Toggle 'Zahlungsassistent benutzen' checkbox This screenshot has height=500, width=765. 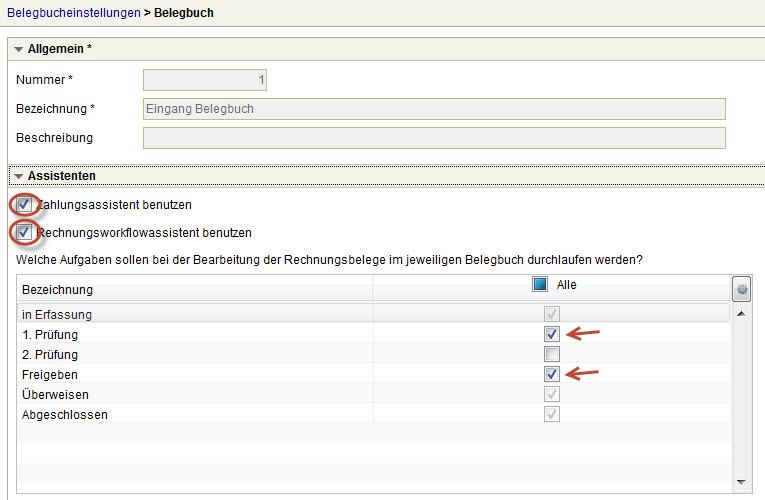24,204
